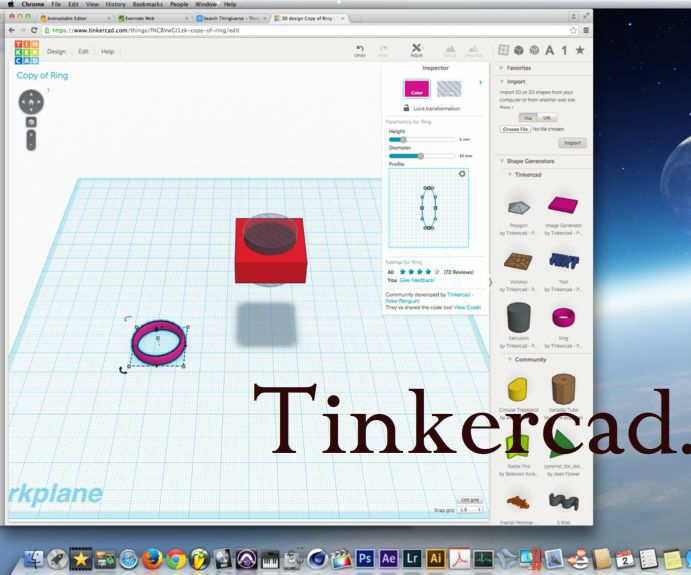The image size is (691, 575).
Task: Switch import source to URL
Action: [x=547, y=118]
